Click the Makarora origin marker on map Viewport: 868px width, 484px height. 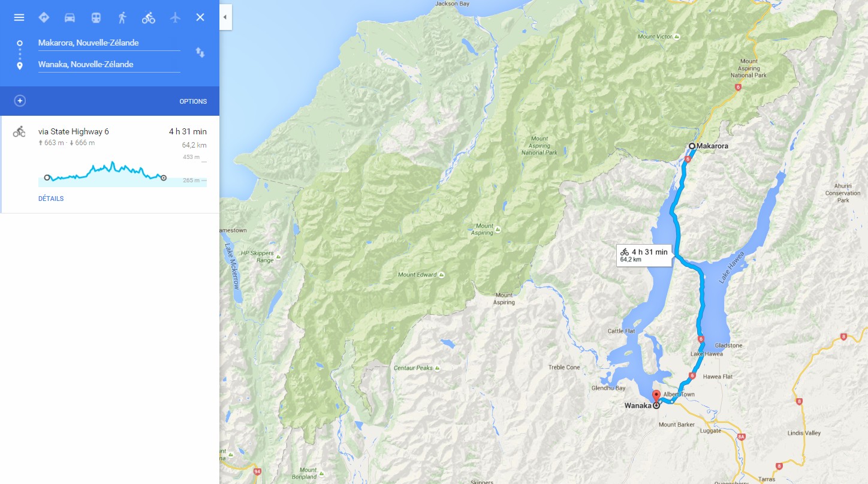click(x=691, y=146)
